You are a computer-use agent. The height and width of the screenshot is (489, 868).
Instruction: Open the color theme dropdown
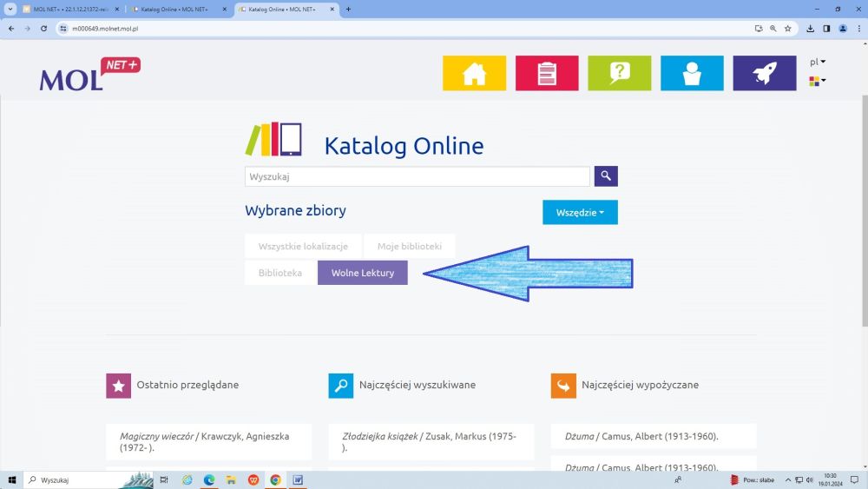coord(818,81)
